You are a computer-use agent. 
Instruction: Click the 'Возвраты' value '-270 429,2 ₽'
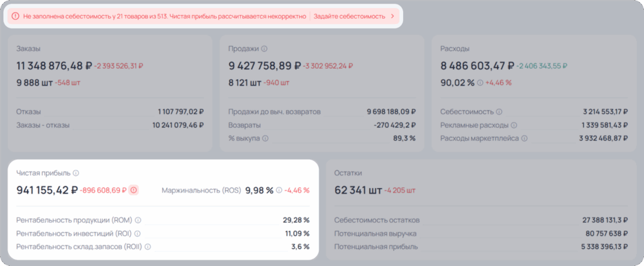pos(395,125)
